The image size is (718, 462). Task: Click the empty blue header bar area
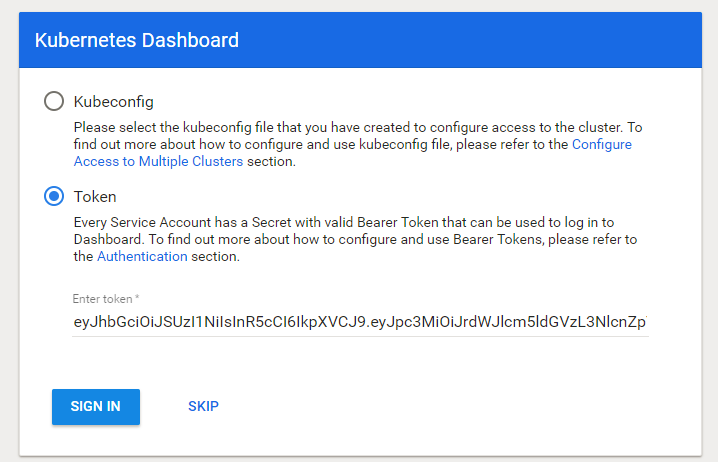click(x=480, y=41)
